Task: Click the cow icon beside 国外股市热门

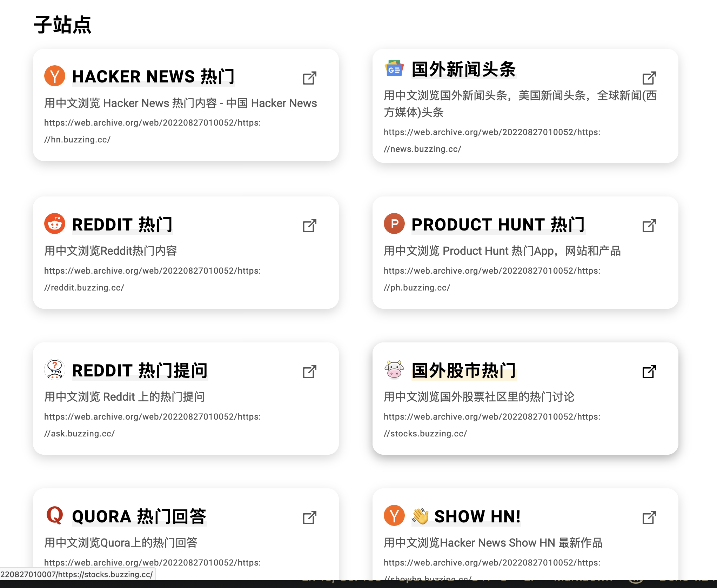Action: pyautogui.click(x=394, y=369)
